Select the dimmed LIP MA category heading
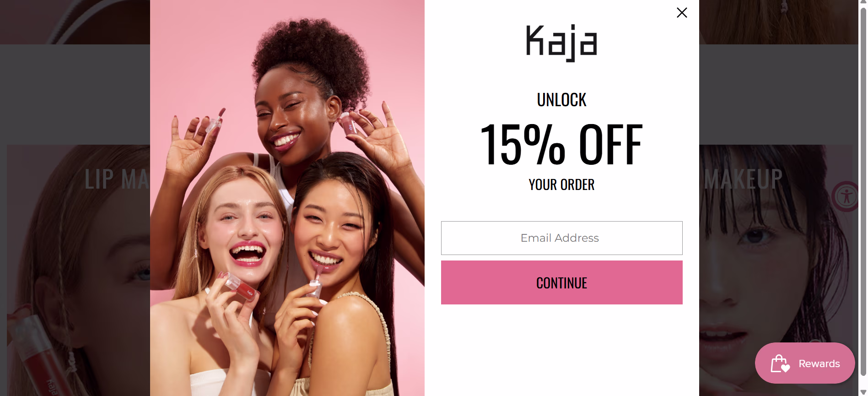 click(x=117, y=179)
